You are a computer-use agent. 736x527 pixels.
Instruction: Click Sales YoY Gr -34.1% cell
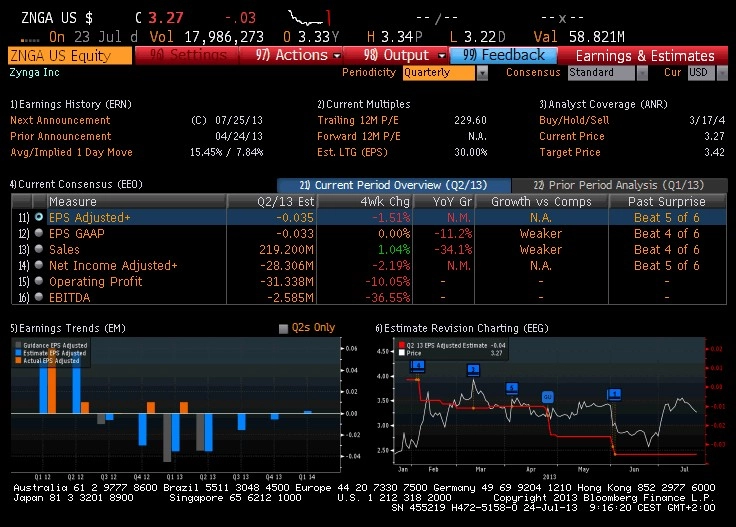click(x=453, y=249)
